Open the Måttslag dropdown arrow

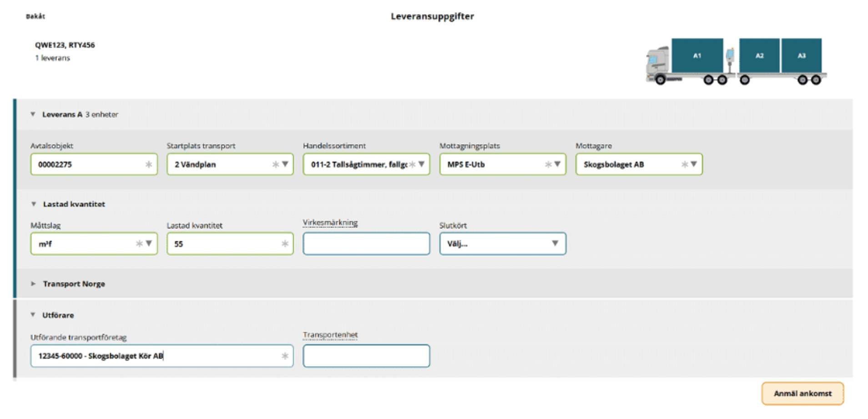[149, 244]
